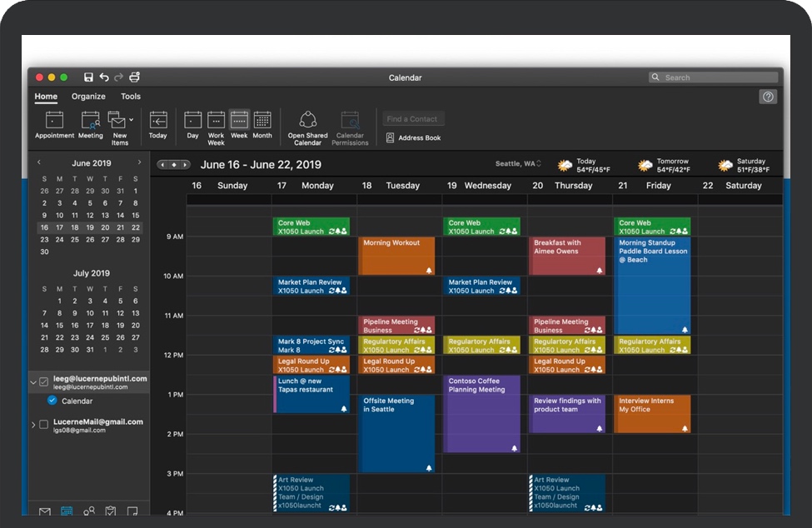Screen dimensions: 812x528
Task: Toggle the Calendar checkbox under leeg account
Action: 52,401
